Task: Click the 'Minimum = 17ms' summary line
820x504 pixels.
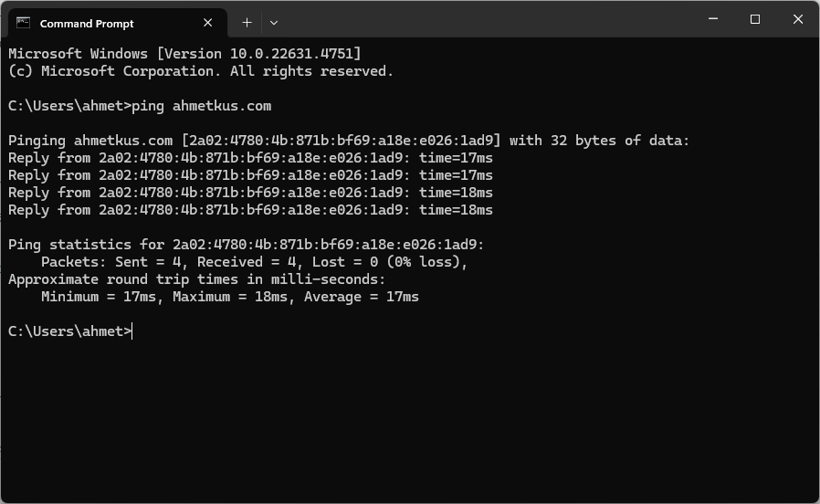Action: pyautogui.click(x=229, y=297)
